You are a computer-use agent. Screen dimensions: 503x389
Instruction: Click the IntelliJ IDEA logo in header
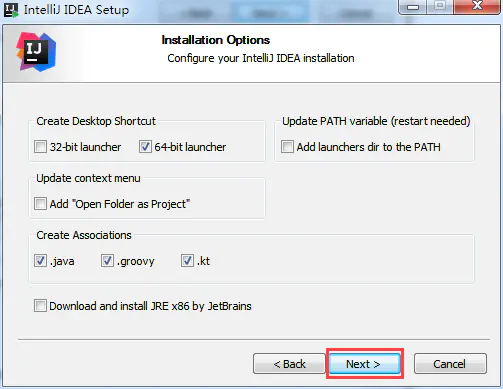point(36,52)
